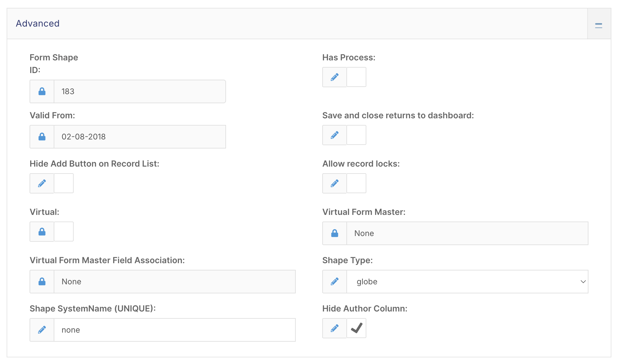Enable Save and close returns to dashboard

pyautogui.click(x=356, y=135)
